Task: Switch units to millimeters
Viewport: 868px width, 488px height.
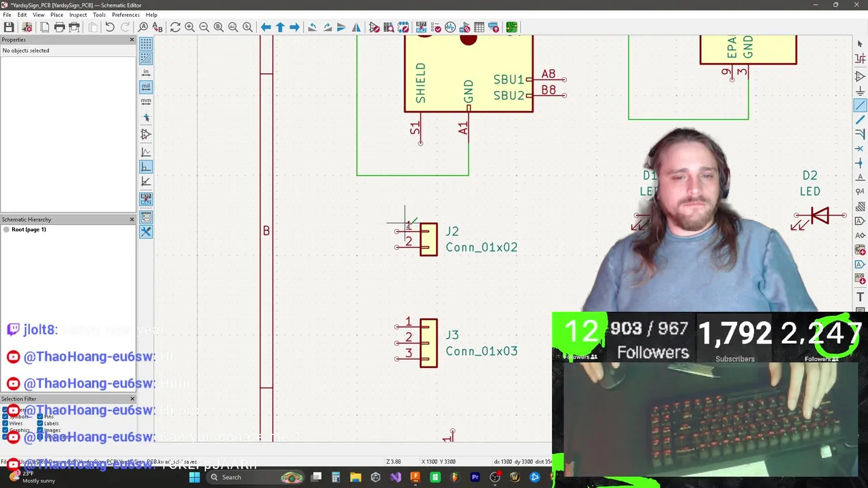Action: [x=146, y=101]
